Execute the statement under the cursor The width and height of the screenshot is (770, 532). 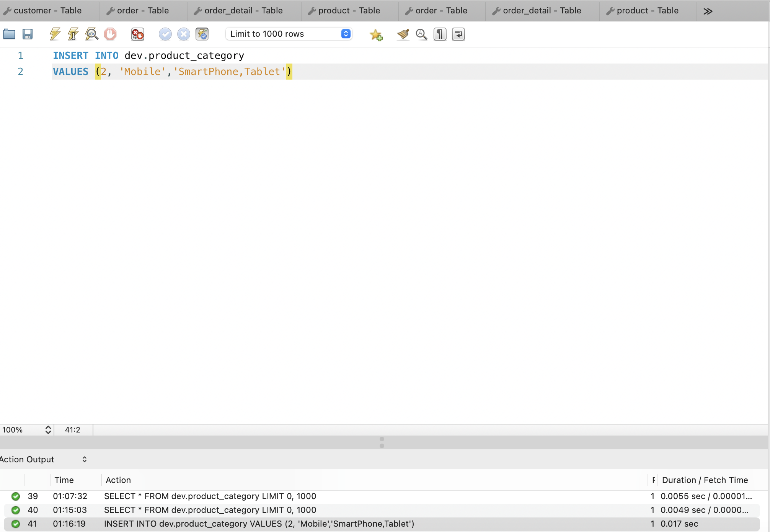[73, 34]
